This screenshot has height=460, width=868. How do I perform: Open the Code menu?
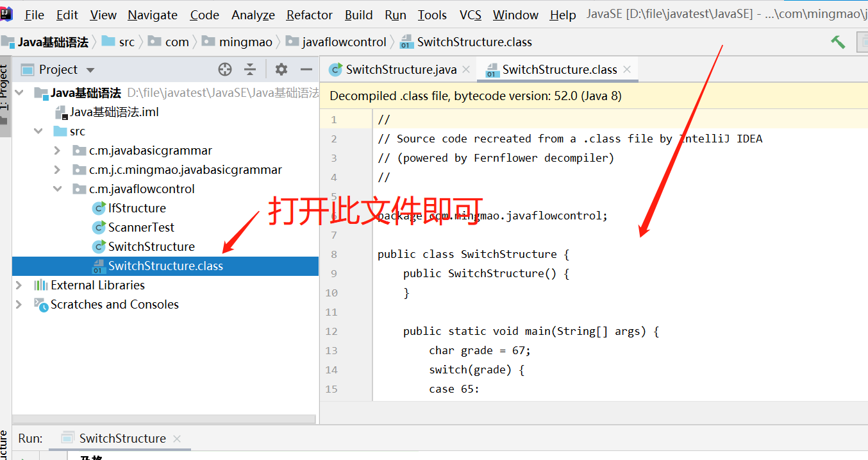[x=204, y=15]
